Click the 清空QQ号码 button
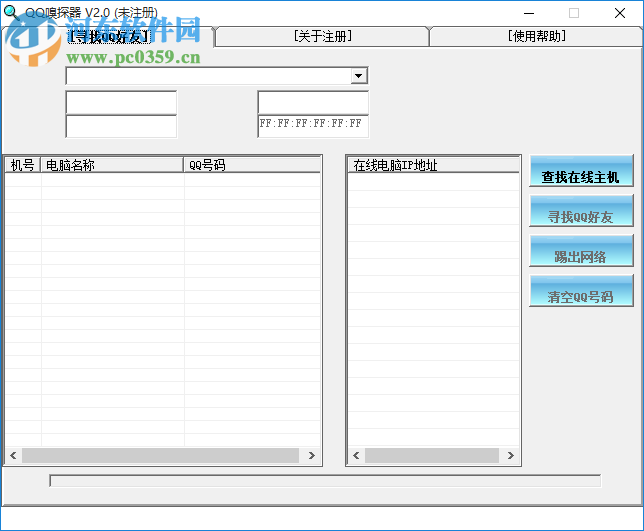The height and width of the screenshot is (531, 644). point(581,290)
